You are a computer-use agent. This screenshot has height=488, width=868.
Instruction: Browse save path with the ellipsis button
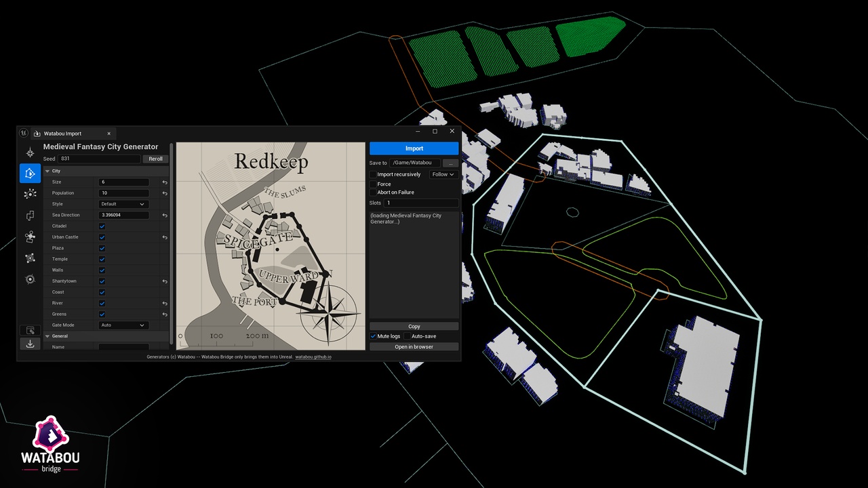pos(451,163)
